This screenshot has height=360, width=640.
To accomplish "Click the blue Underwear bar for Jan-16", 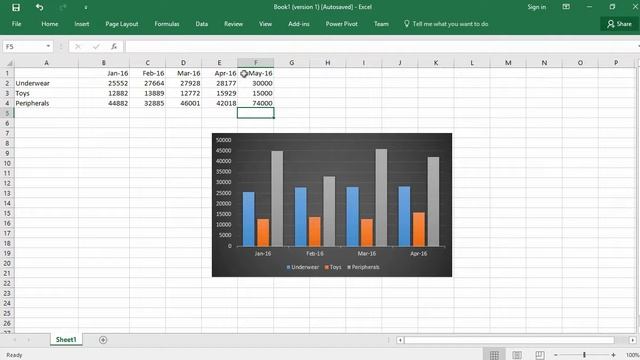I will tap(249, 219).
